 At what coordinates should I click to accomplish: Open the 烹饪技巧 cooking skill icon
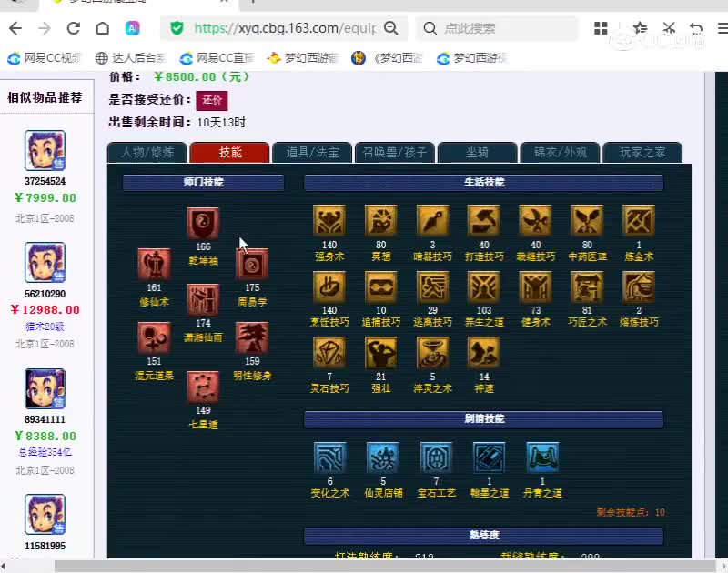point(329,286)
